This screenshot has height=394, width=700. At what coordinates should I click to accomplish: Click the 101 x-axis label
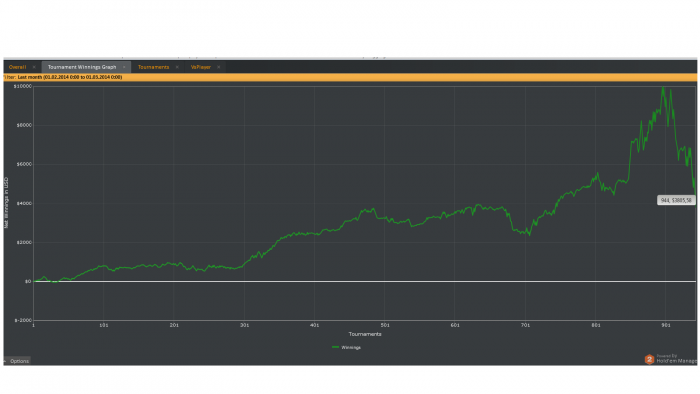(104, 325)
